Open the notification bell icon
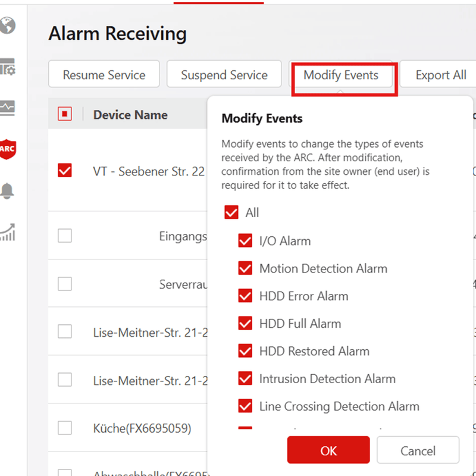The width and height of the screenshot is (476, 476). [7, 191]
